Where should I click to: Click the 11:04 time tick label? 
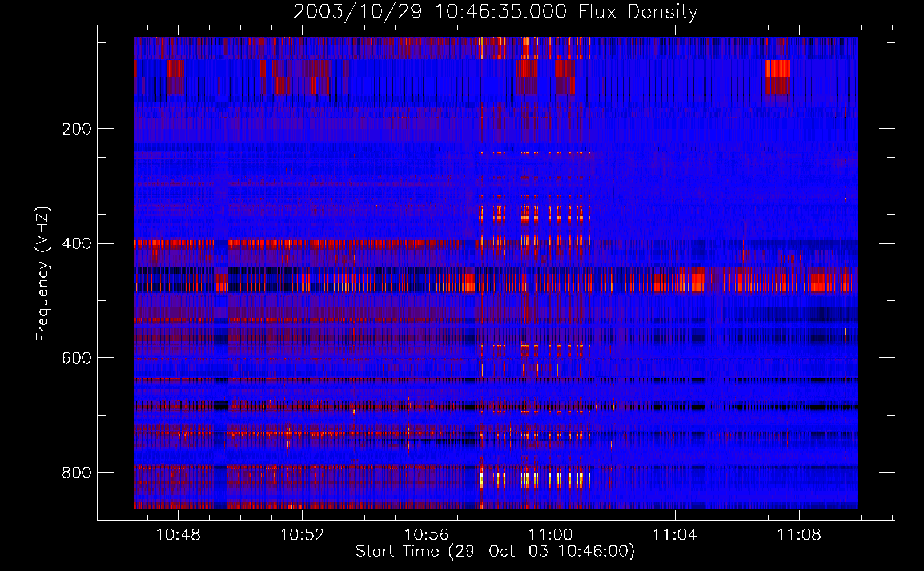(674, 535)
